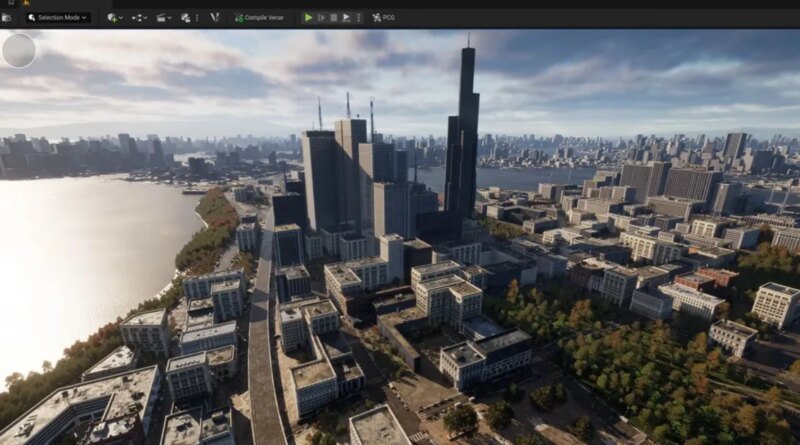Click the cinematics clapperboard icon
Screen dimensions: 800x445
click(161, 18)
